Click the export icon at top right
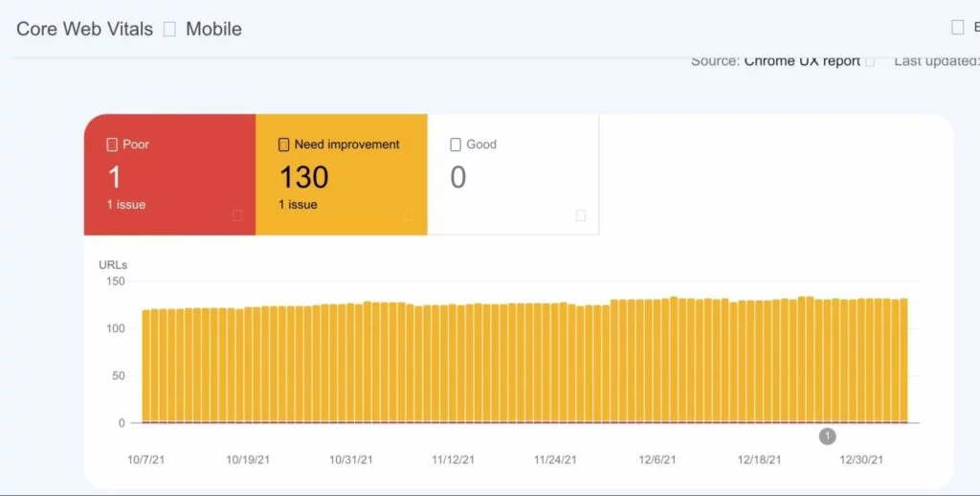Viewport: 980px width, 496px height. (958, 28)
